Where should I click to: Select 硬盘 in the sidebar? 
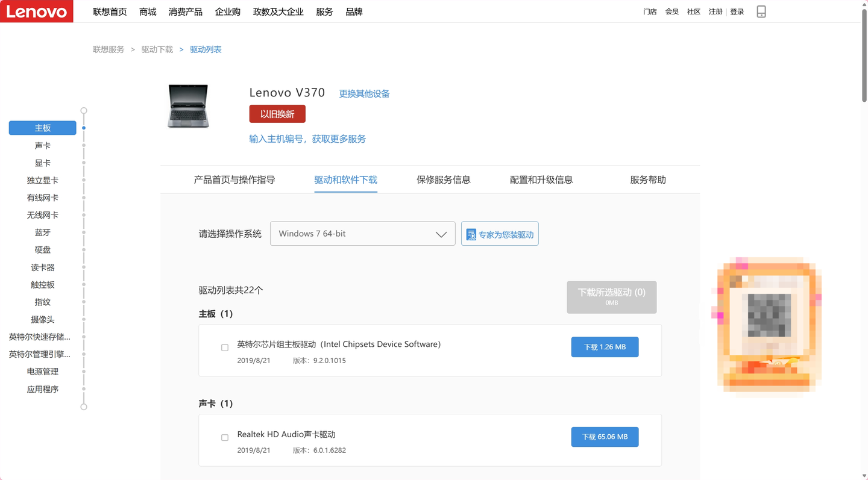pyautogui.click(x=43, y=250)
